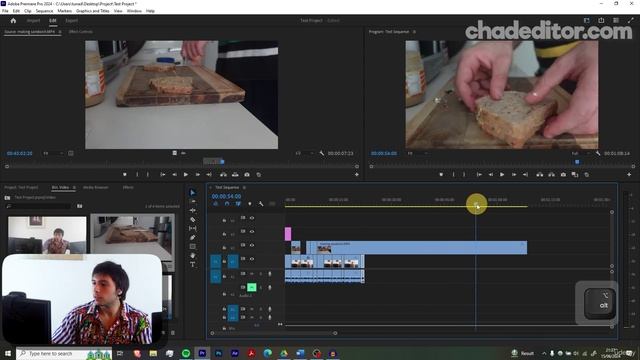The height and width of the screenshot is (360, 640).
Task: Toggle visibility eye of track with long clip
Action: coord(252,245)
